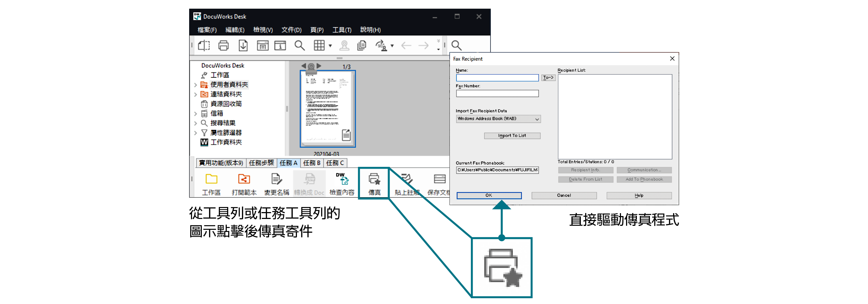Switch to the 任務 B tab
Image resolution: width=868 pixels, height=304 pixels.
pos(312,163)
